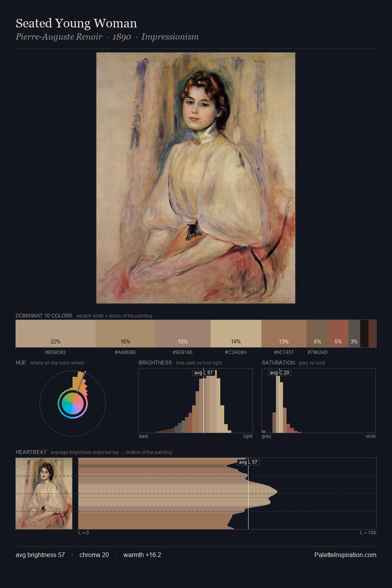The image size is (392, 588).
Task: Click hex code #B59D83
Action: (x=56, y=352)
